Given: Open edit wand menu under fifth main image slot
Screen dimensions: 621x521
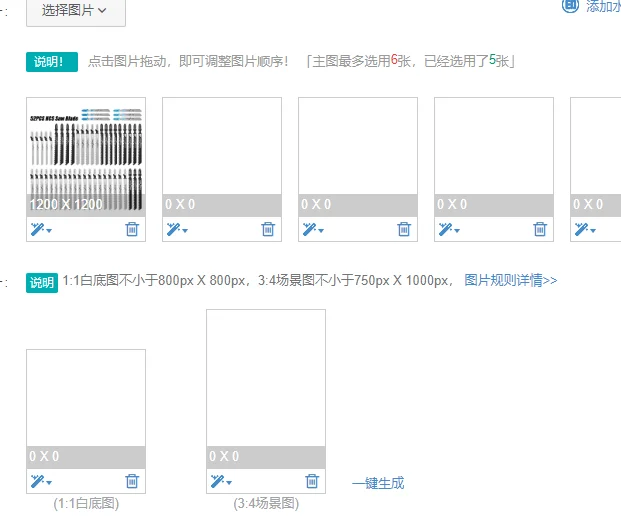Looking at the screenshot, I should coord(585,229).
